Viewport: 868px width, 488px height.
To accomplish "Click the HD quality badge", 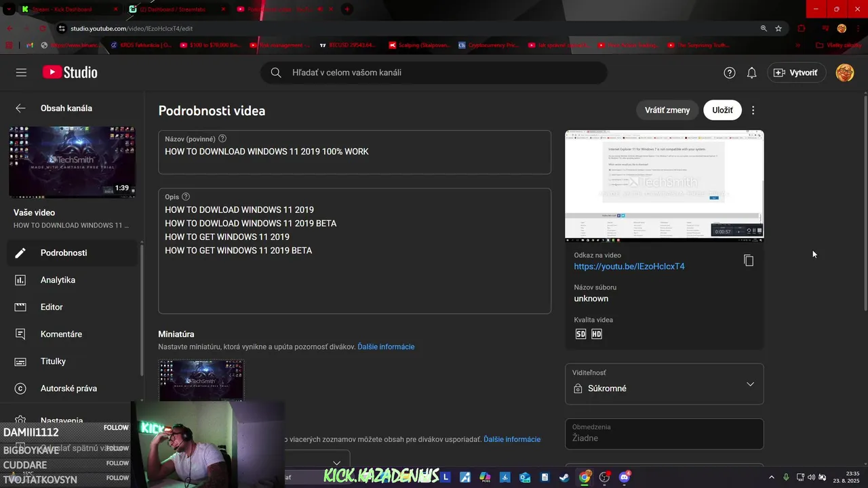I will [597, 334].
